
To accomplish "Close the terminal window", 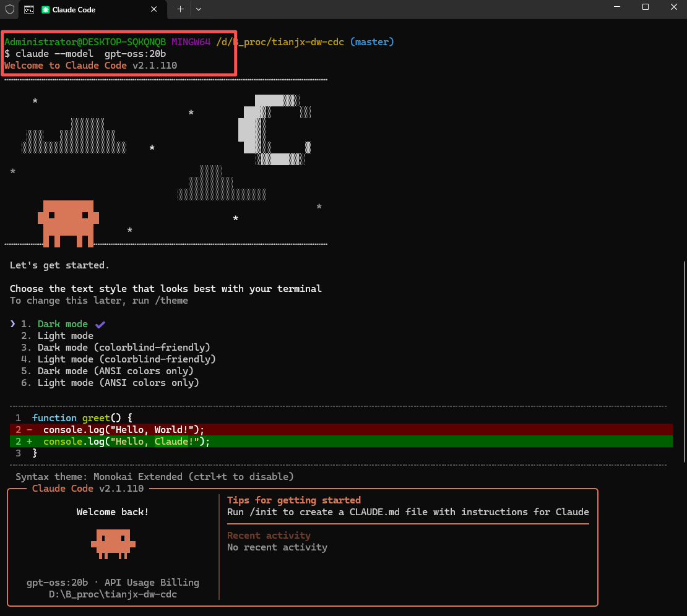I will point(674,7).
